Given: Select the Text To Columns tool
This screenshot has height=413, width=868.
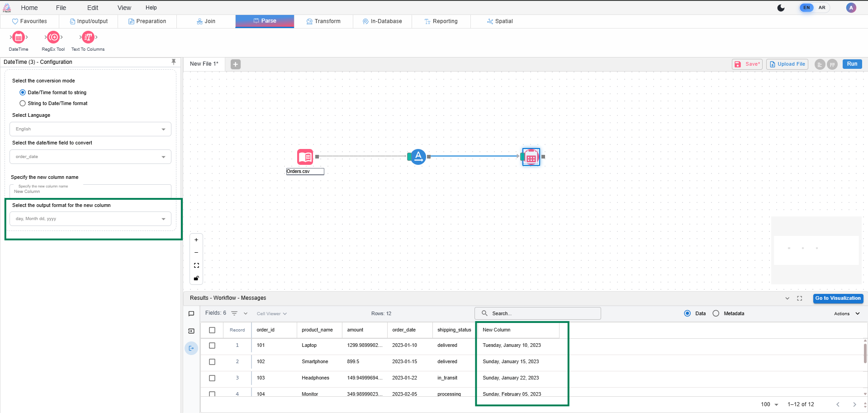Looking at the screenshot, I should 88,38.
